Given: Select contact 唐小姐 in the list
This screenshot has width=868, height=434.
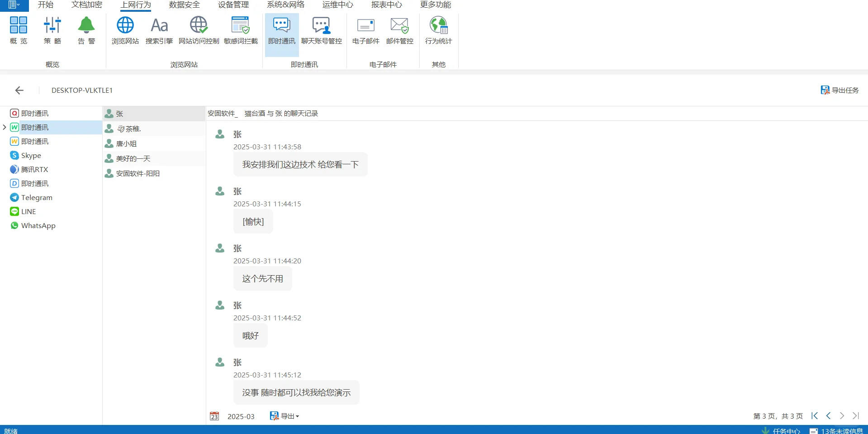Looking at the screenshot, I should coord(126,143).
